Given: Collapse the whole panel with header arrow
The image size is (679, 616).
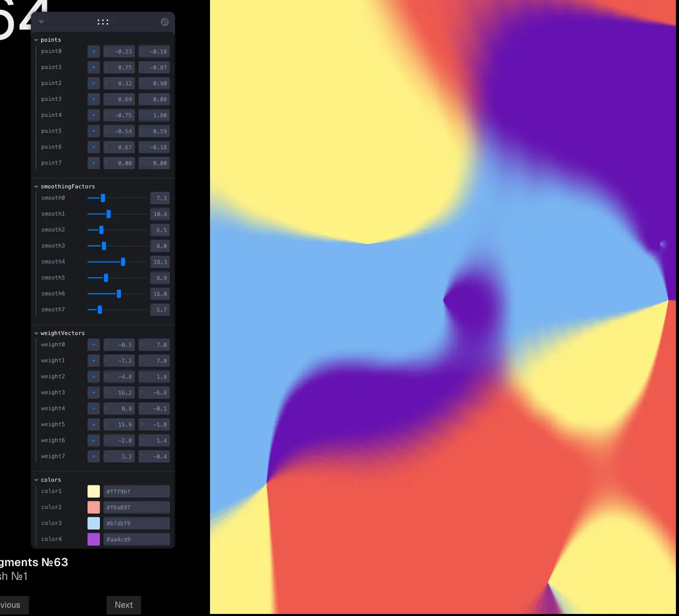Looking at the screenshot, I should (x=41, y=22).
